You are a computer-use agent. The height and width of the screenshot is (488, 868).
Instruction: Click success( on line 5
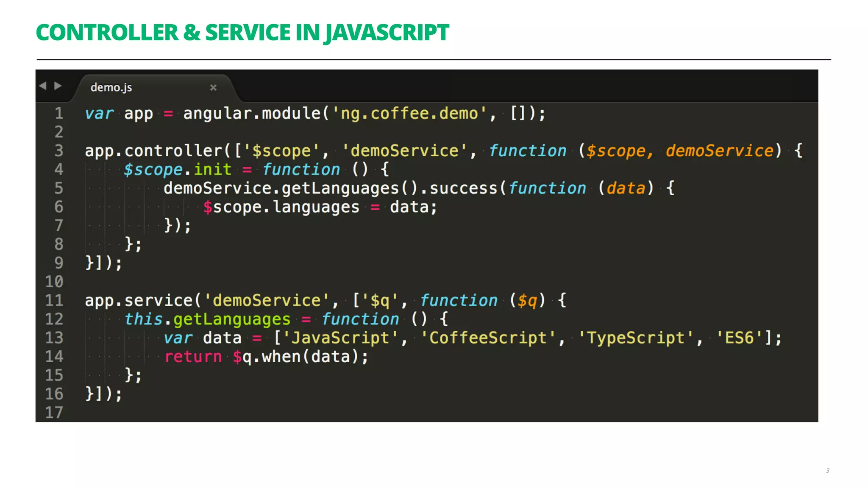tap(468, 188)
